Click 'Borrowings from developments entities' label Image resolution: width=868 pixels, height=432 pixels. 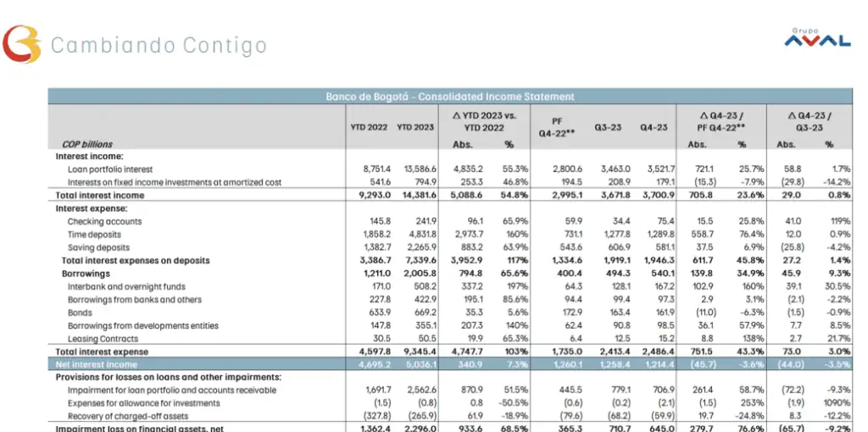coord(142,325)
